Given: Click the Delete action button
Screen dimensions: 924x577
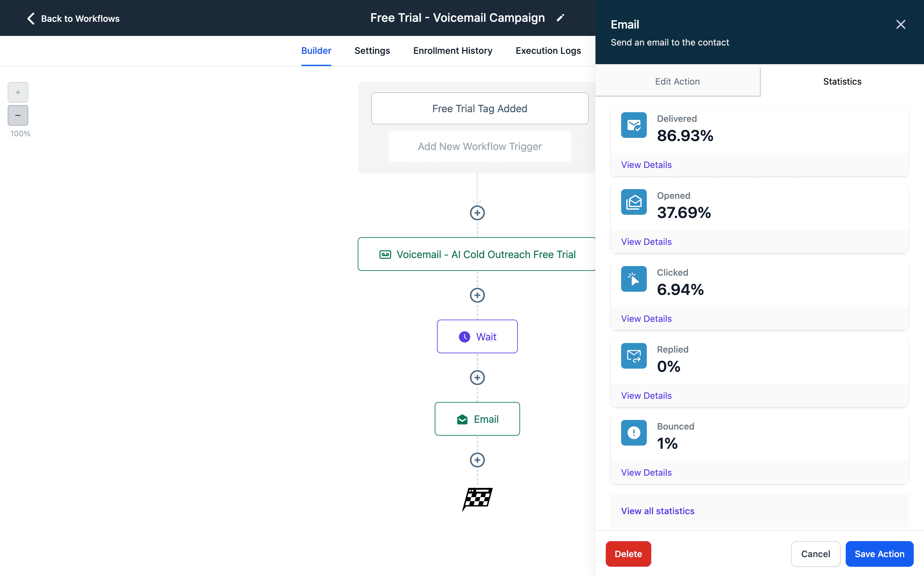Looking at the screenshot, I should pyautogui.click(x=628, y=553).
